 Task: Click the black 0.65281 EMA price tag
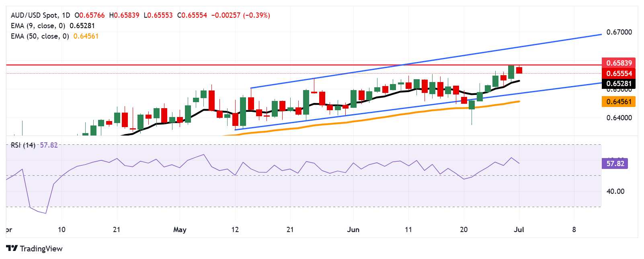(619, 84)
